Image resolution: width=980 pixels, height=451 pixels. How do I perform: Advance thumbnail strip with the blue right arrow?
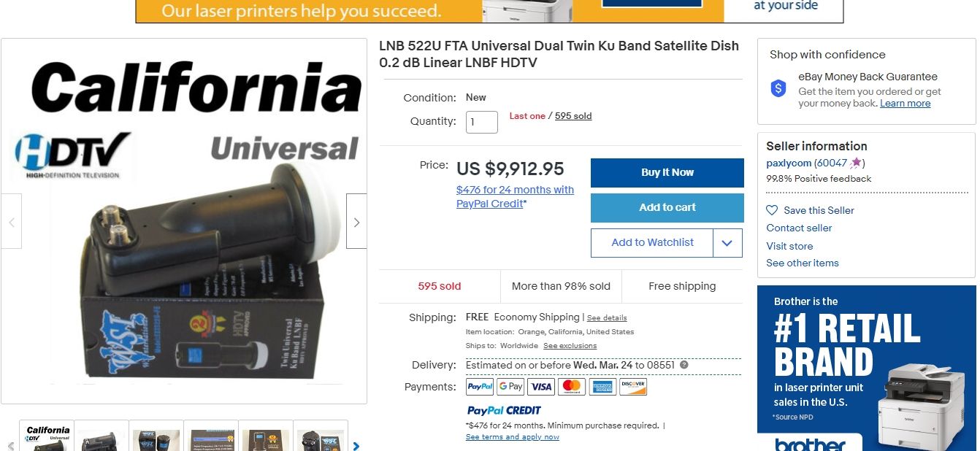point(356,446)
